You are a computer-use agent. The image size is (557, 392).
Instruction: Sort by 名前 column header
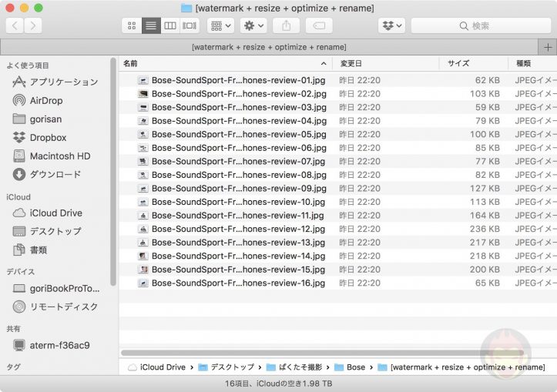(226, 64)
